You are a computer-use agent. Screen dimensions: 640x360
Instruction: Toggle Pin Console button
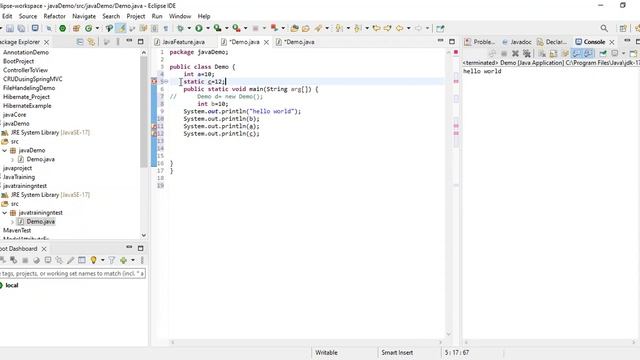[x=603, y=53]
